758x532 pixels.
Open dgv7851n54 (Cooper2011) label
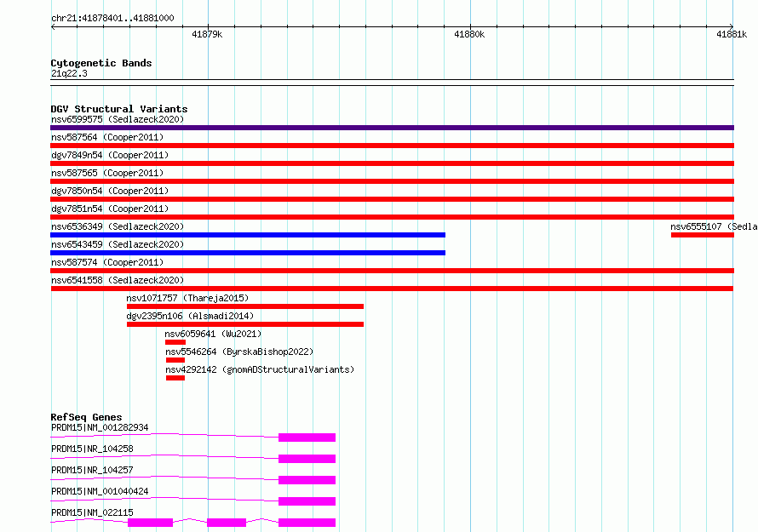point(110,209)
